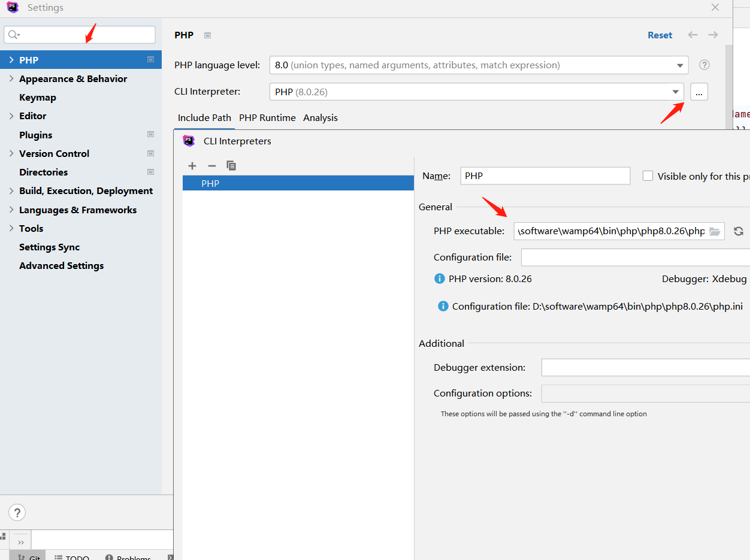Click the 'Debugger: Xdebug' text
Image resolution: width=750 pixels, height=560 pixels.
coord(704,279)
